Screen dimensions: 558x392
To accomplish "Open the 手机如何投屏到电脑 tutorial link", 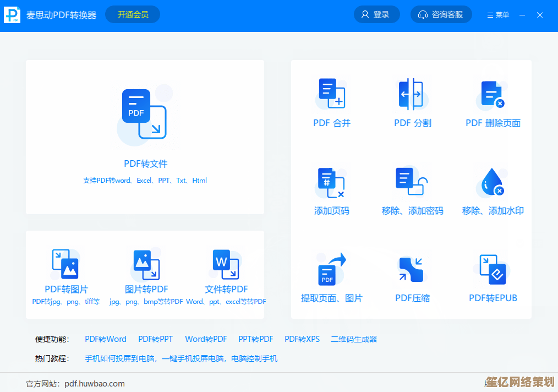I will 119,358.
